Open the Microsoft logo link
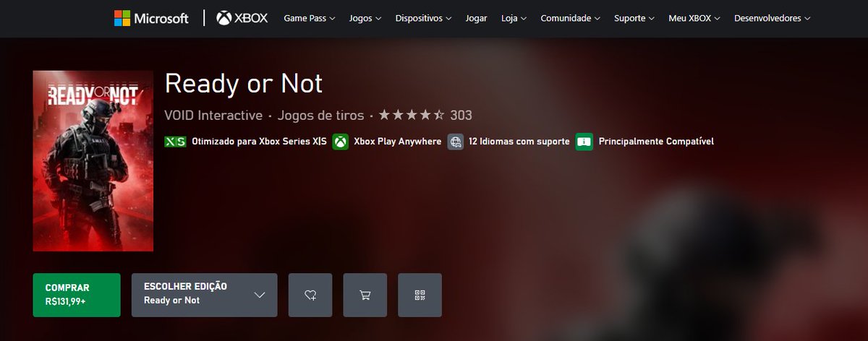Viewport: 868px width, 341px height. tap(150, 18)
